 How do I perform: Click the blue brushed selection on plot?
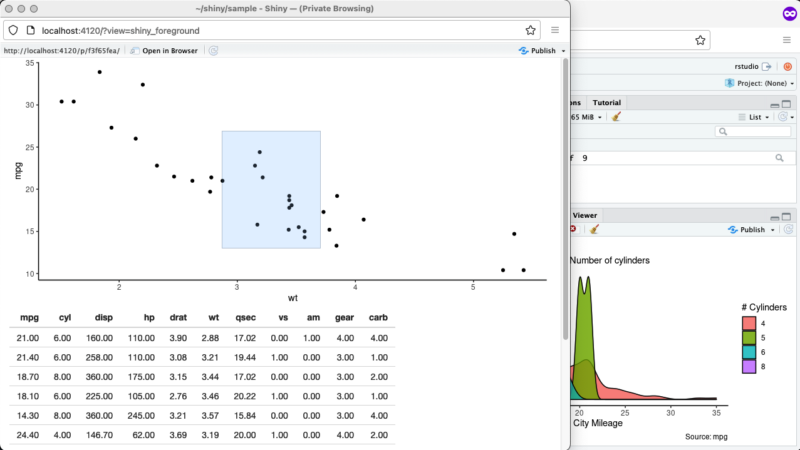(x=271, y=189)
